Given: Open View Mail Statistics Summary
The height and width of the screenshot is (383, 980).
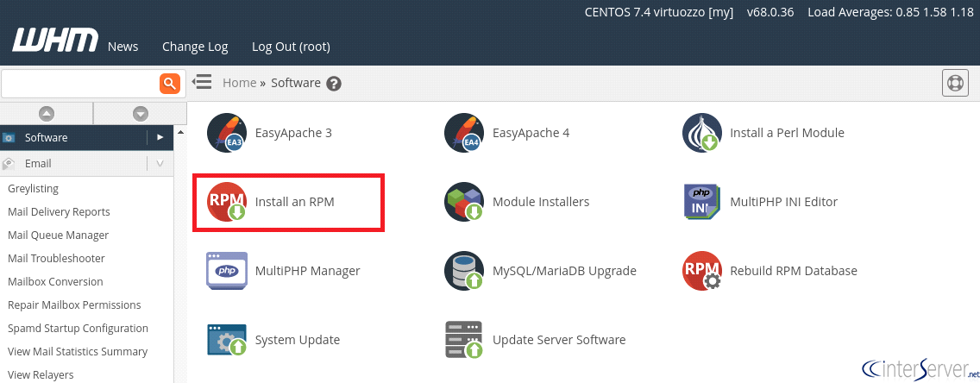Looking at the screenshot, I should [78, 352].
